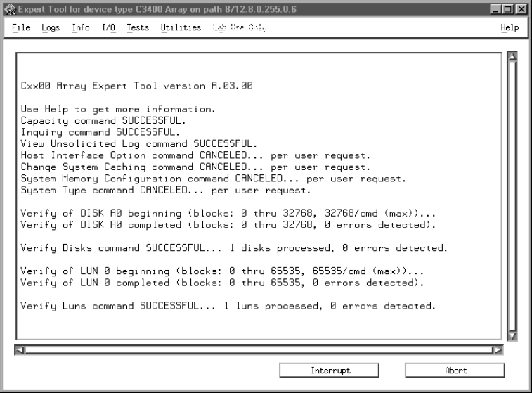The image size is (532, 393).
Task: Click the 'System Memory Configuration command CANCELED' line
Action: click(x=213, y=179)
